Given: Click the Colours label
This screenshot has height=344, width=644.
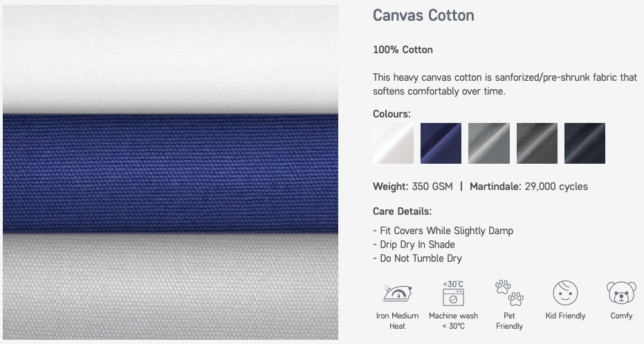Looking at the screenshot, I should [x=392, y=114].
